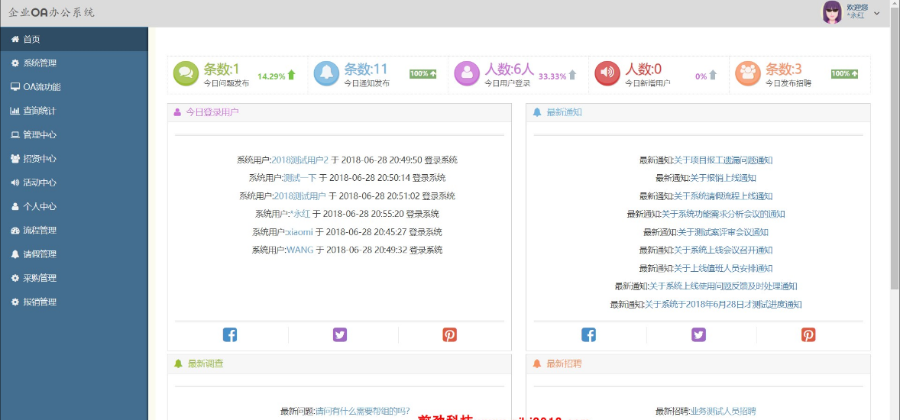
Task: Click the purple user icon for 今日用户登录
Action: pyautogui.click(x=467, y=73)
